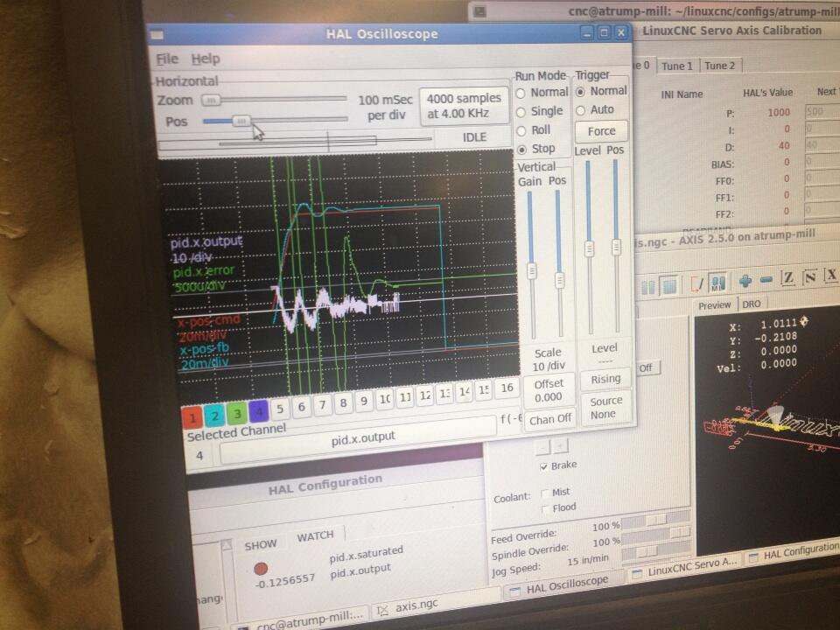Click the Horizontal Pos slider handle
Image resolution: width=840 pixels, height=630 pixels.
click(x=241, y=121)
